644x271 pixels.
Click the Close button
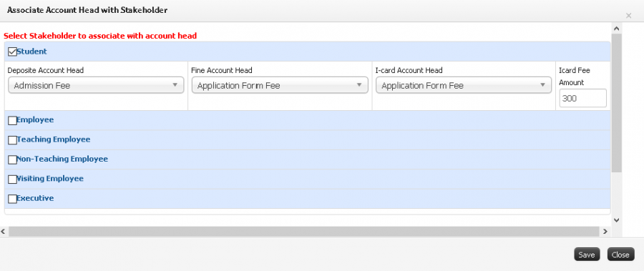pyautogui.click(x=620, y=255)
